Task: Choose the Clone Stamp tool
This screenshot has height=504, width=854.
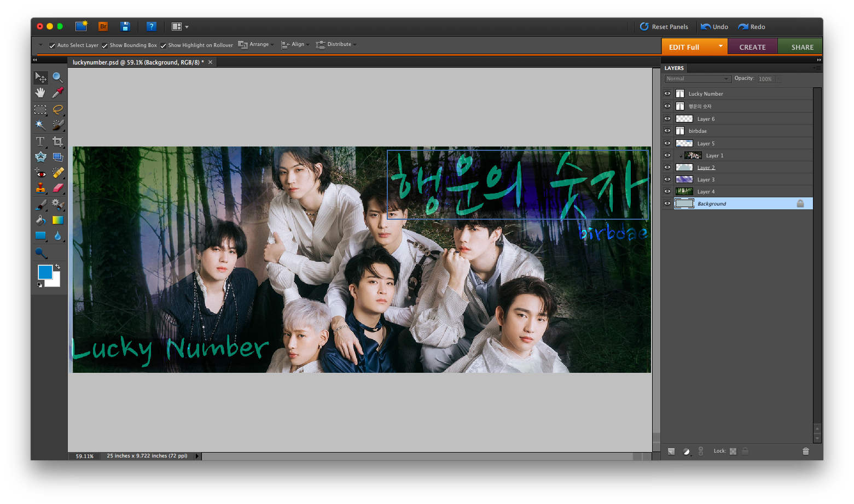Action: coord(40,188)
